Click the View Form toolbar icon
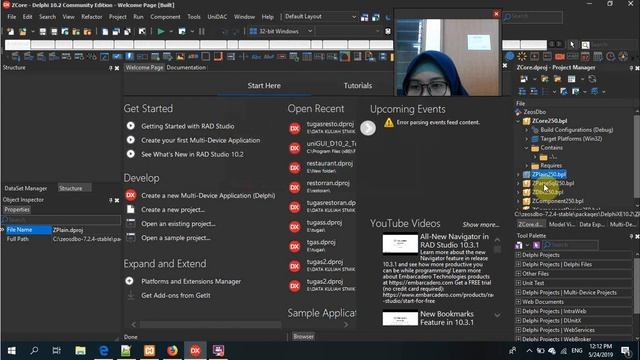 116,31
